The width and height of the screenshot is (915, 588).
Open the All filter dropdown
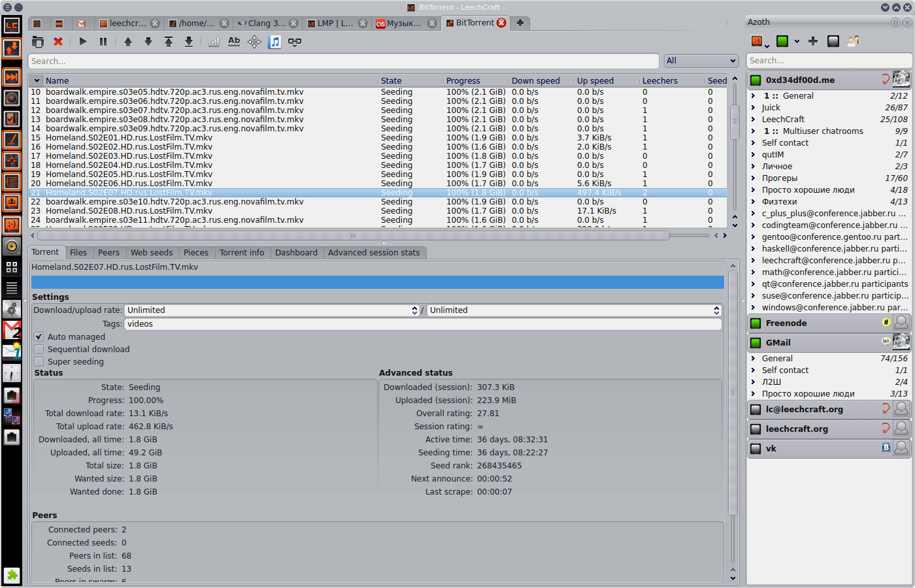click(x=701, y=61)
